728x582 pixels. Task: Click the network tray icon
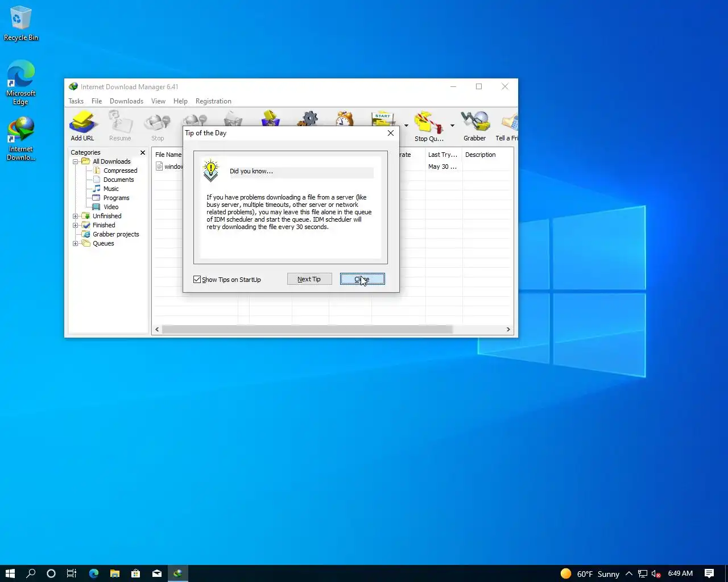pyautogui.click(x=643, y=573)
